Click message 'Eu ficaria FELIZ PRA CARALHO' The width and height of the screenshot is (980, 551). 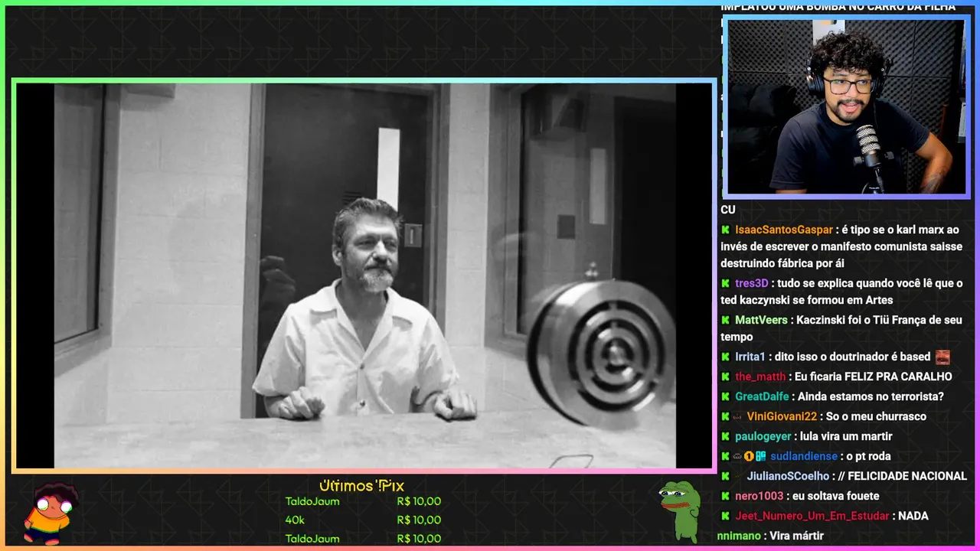tap(874, 377)
